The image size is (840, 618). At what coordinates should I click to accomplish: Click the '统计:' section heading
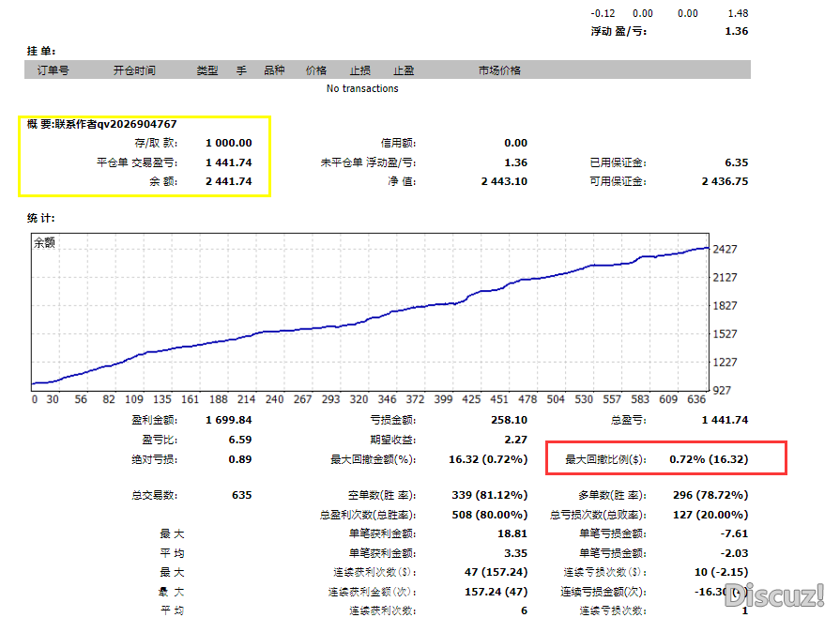(x=41, y=218)
